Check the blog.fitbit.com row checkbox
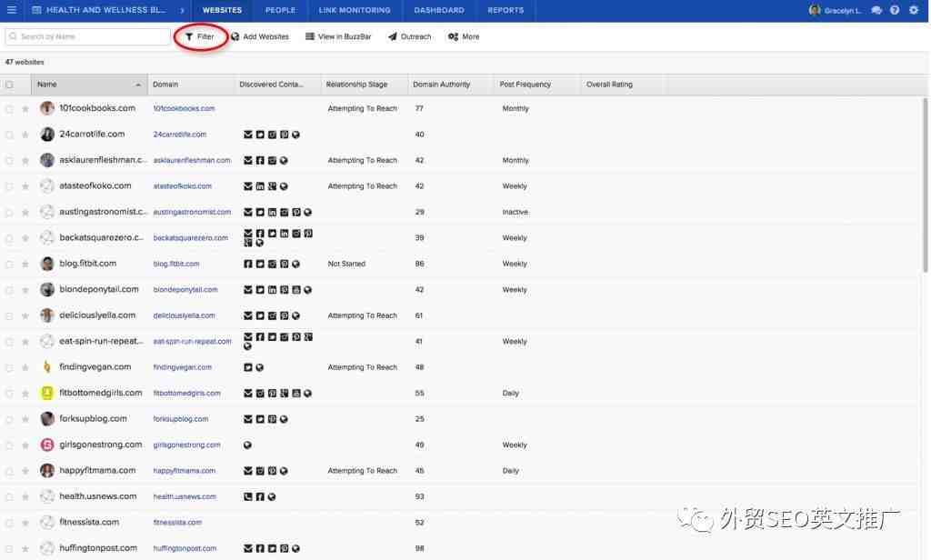Viewport: 931px width, 560px height. 9,265
